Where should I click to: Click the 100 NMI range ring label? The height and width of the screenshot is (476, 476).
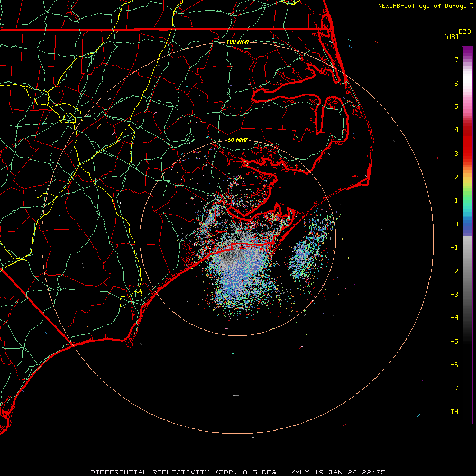tap(237, 42)
